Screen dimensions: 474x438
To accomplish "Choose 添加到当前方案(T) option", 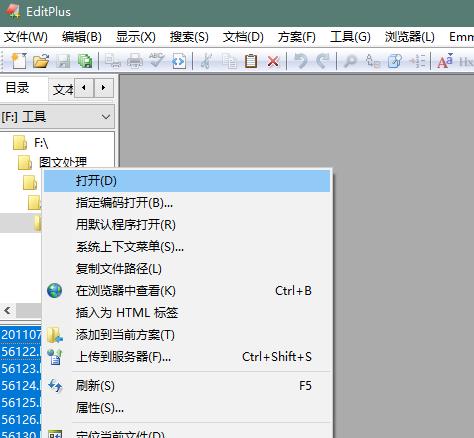I will pos(187,335).
